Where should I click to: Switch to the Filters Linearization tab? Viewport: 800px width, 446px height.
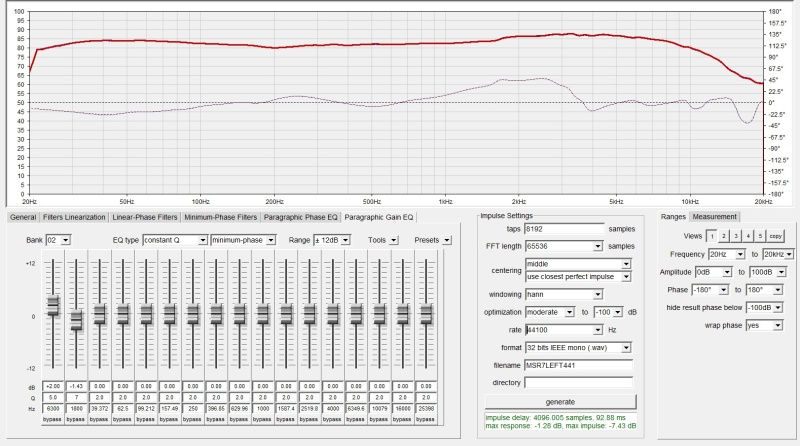74,217
